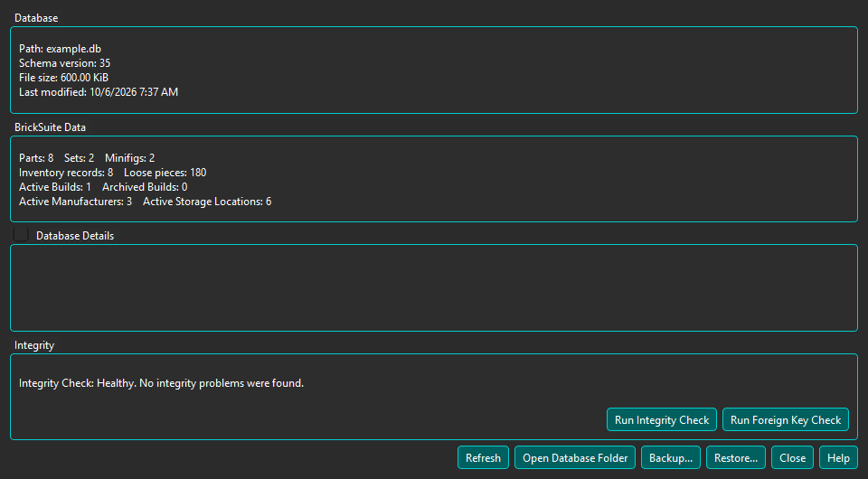Click the 'Active Storage Locations: 6' text
Screen dimensions: 868x479
[207, 202]
